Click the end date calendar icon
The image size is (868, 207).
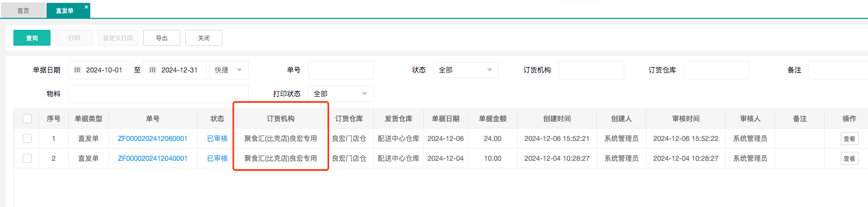point(153,70)
